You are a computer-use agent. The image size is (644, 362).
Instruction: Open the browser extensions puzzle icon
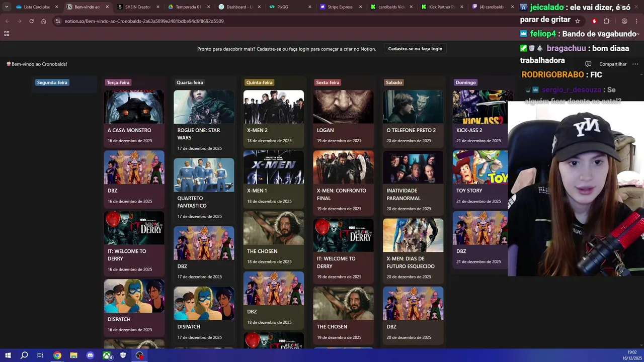tap(606, 21)
